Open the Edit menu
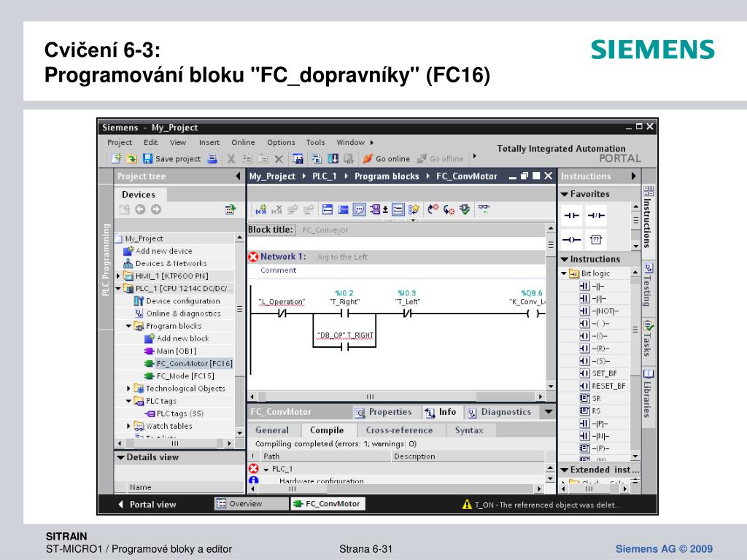The width and height of the screenshot is (747, 560). click(x=150, y=142)
